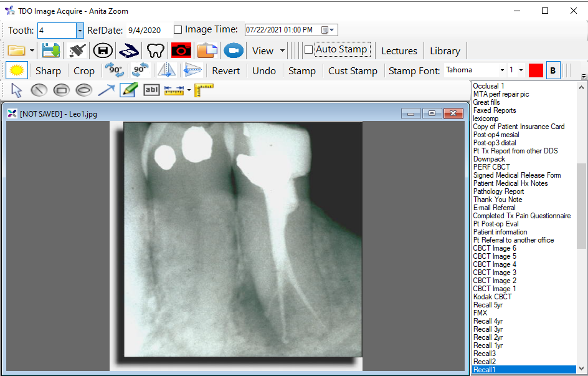Select the arrow drawing tool
588x376 pixels.
pyautogui.click(x=106, y=90)
